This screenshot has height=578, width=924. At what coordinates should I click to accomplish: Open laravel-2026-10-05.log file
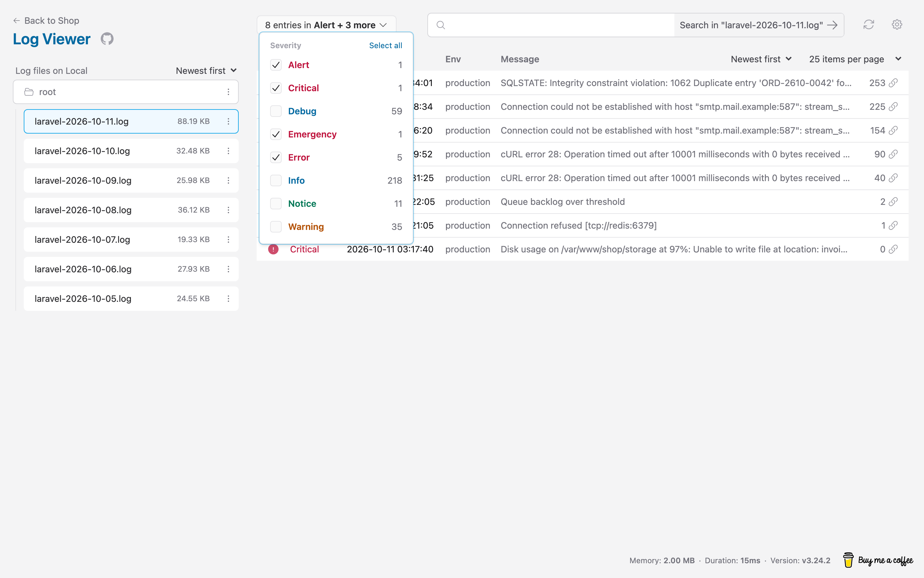[x=131, y=299]
